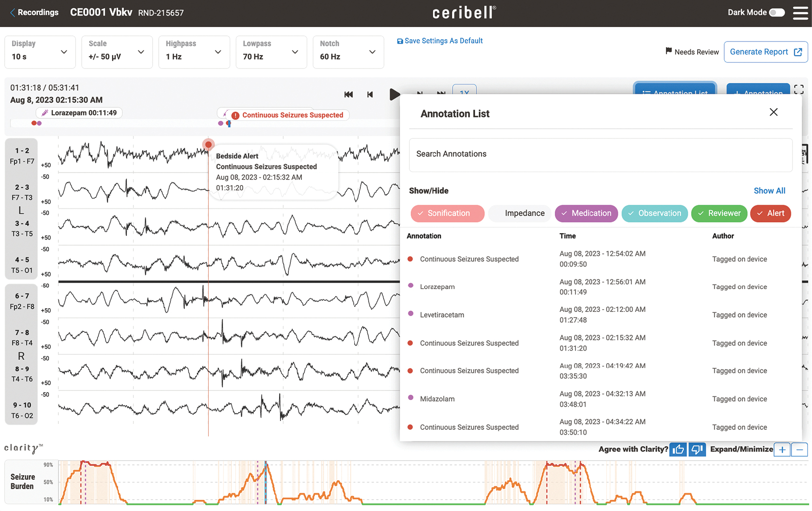812x511 pixels.
Task: Enter fullscreen EEG view
Action: (799, 90)
